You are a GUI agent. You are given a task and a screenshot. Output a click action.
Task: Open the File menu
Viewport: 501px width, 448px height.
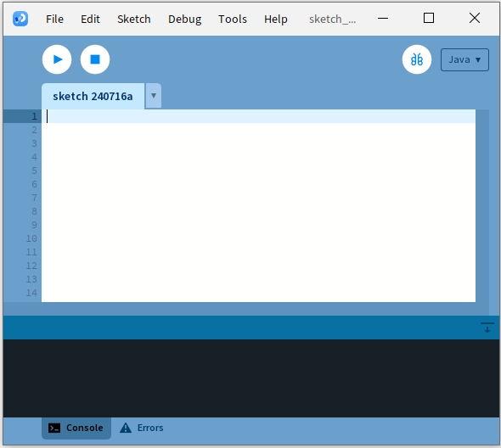point(54,20)
